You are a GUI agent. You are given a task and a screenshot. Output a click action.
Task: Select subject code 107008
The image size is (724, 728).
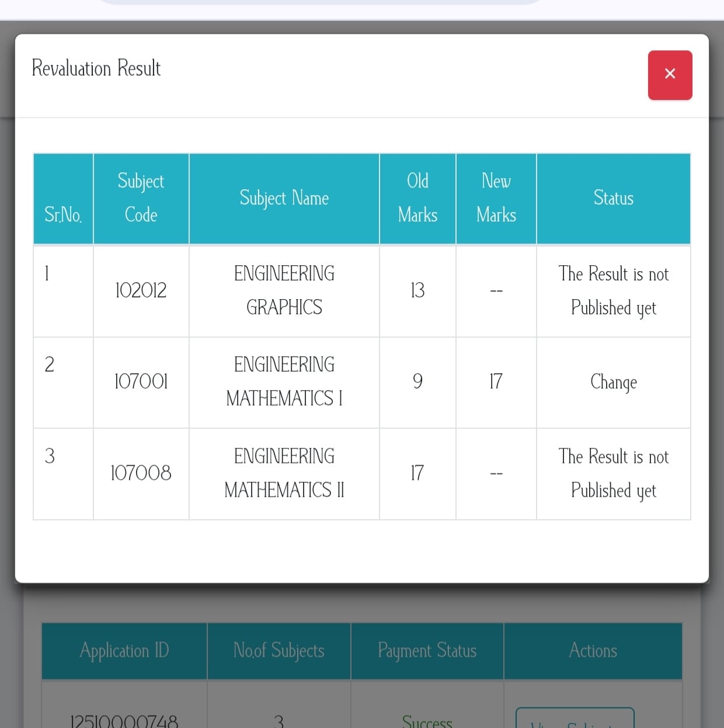point(141,473)
